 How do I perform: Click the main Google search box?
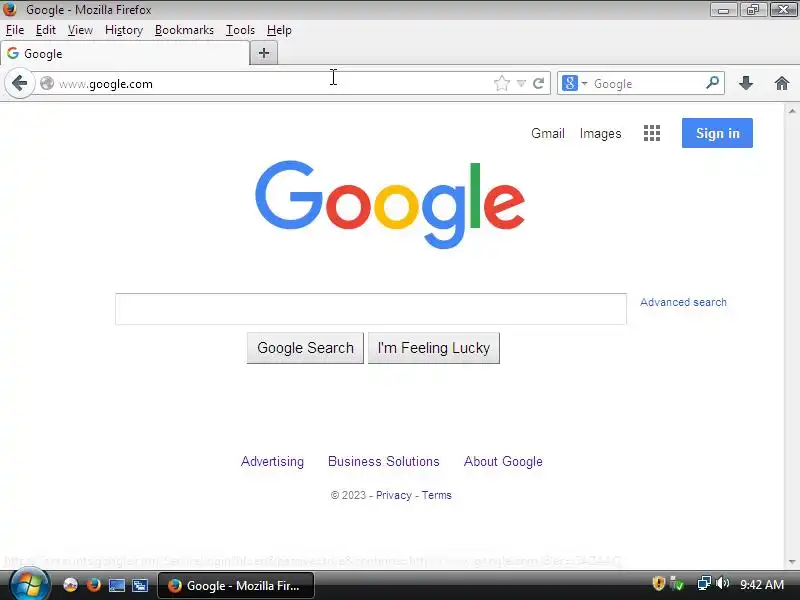pyautogui.click(x=371, y=309)
